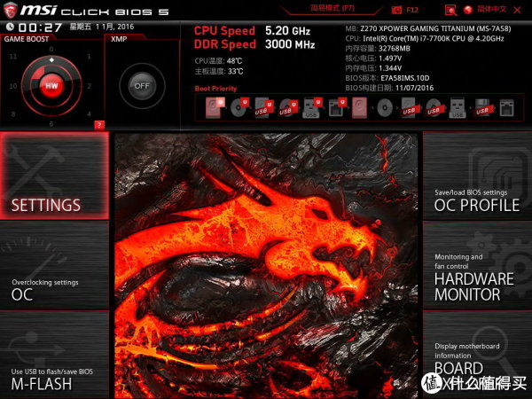The height and width of the screenshot is (399, 532).
Task: Select the legacy USB hard disk boot device
Action: (409, 108)
